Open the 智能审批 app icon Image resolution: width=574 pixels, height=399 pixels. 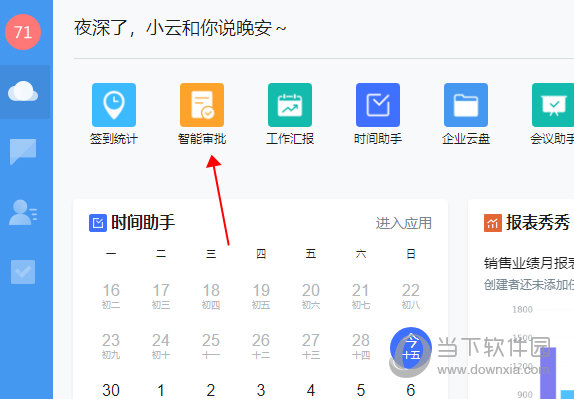point(202,105)
